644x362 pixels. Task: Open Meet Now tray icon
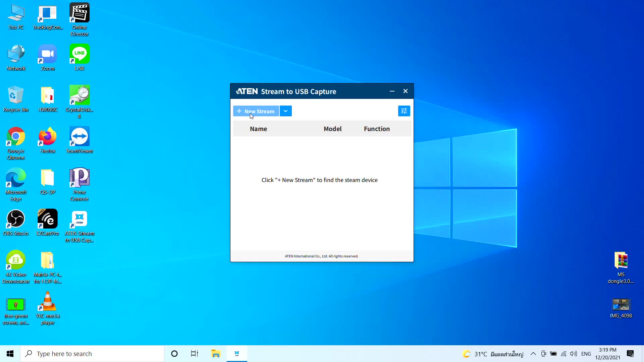[x=543, y=354]
